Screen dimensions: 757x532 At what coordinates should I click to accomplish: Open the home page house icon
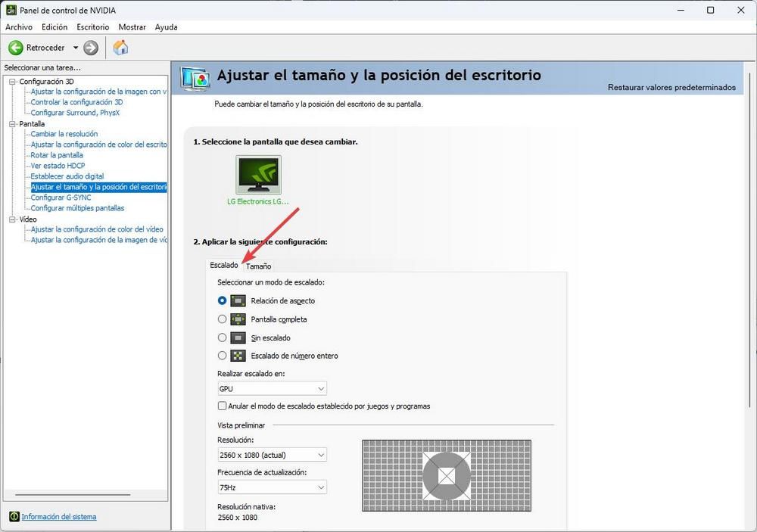(120, 48)
